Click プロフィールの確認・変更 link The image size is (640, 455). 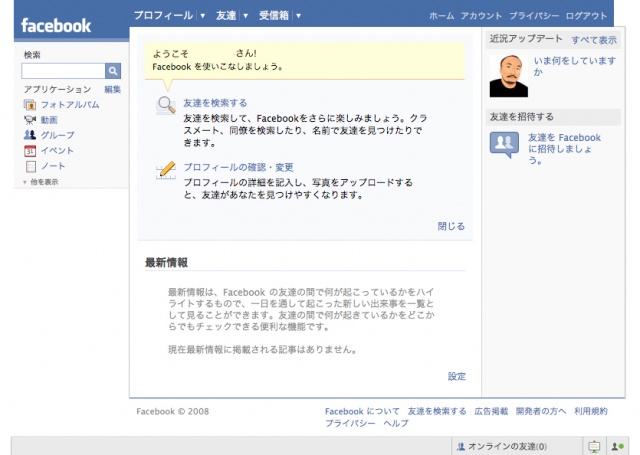pyautogui.click(x=238, y=167)
